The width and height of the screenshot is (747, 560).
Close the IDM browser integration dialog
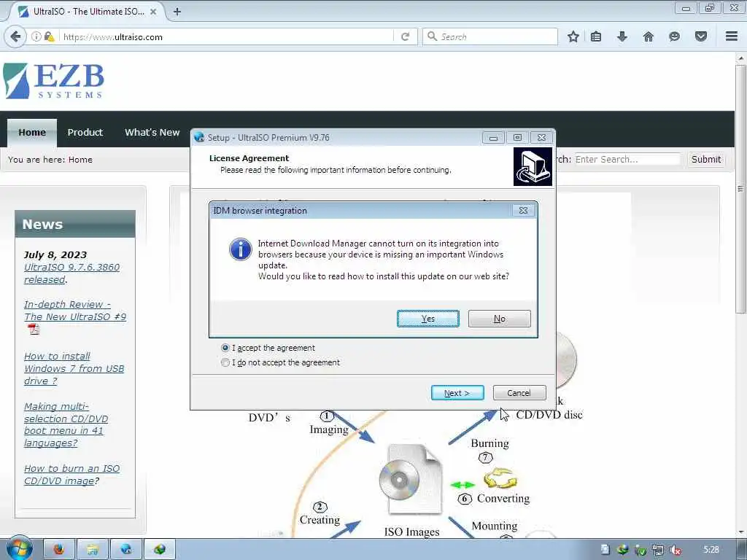tap(523, 211)
